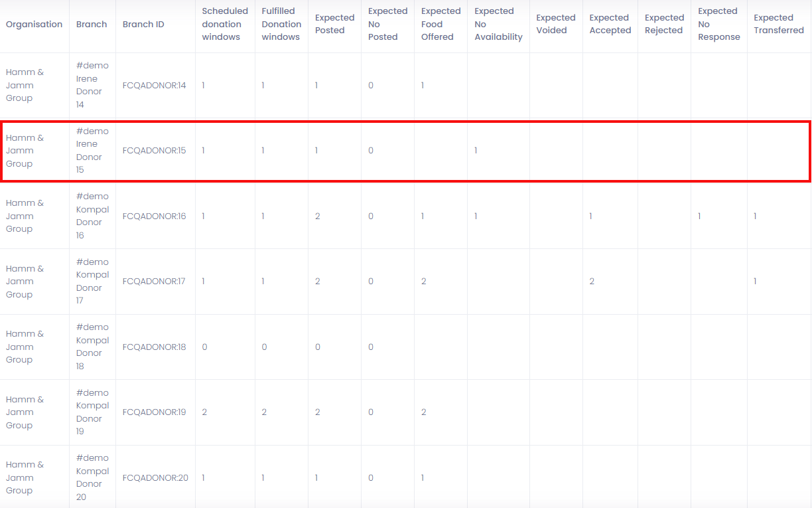Click the Expected Accepted column header

610,24
